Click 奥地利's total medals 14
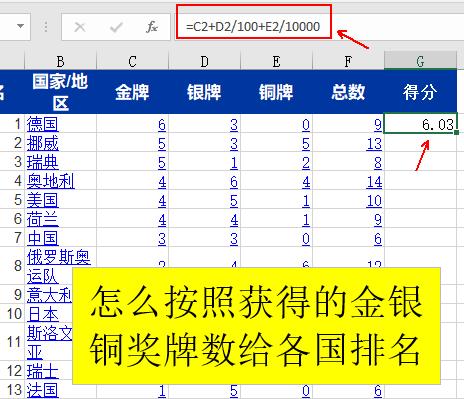 374,182
